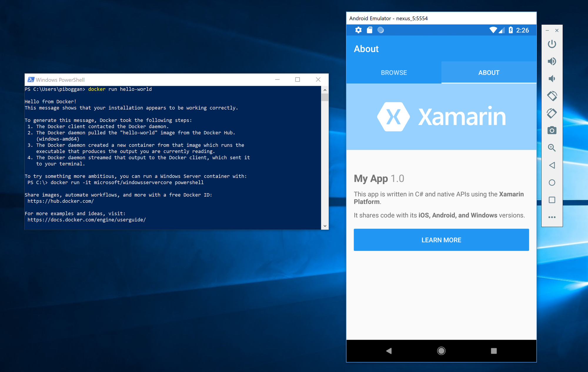Click the volume up icon

click(x=552, y=61)
